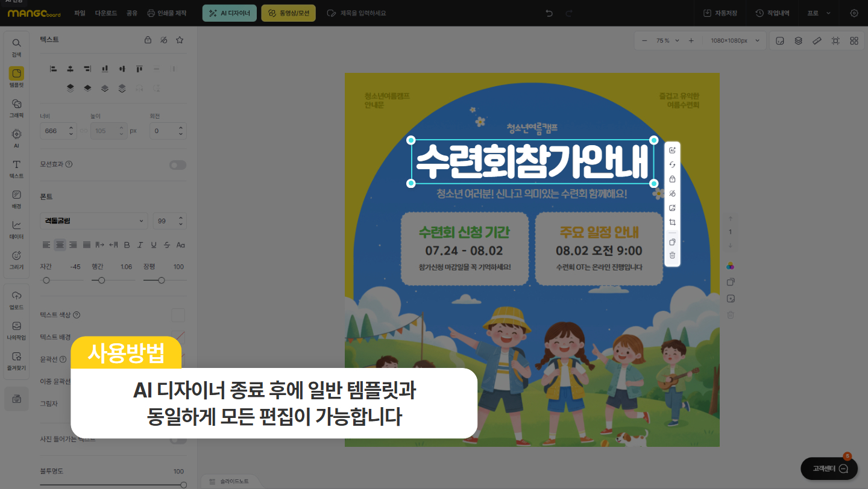The height and width of the screenshot is (489, 868).
Task: Click the crop icon in floating toolbar
Action: click(673, 223)
